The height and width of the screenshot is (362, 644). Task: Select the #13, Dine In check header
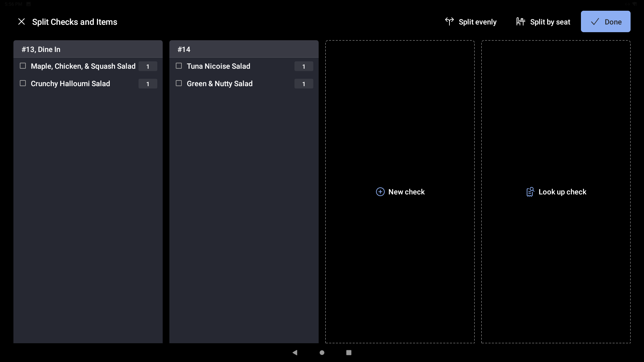(x=88, y=49)
